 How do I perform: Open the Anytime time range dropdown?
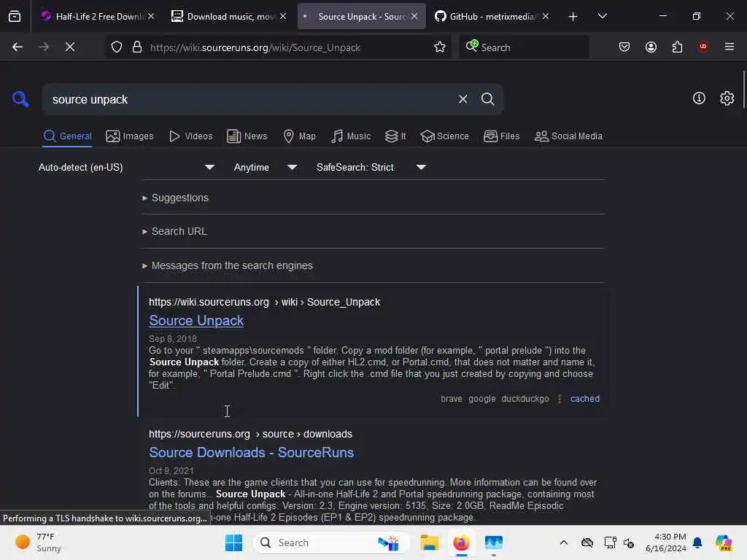tap(266, 167)
